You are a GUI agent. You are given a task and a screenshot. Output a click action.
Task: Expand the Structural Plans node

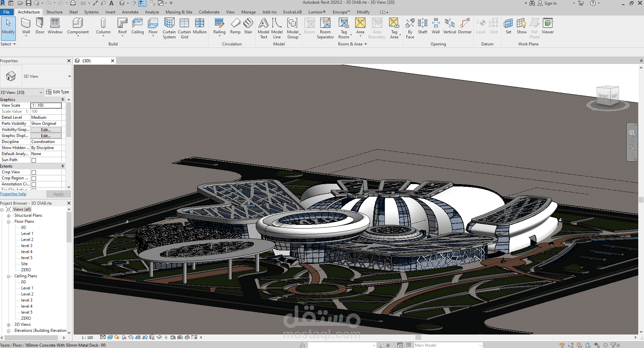pyautogui.click(x=8, y=216)
